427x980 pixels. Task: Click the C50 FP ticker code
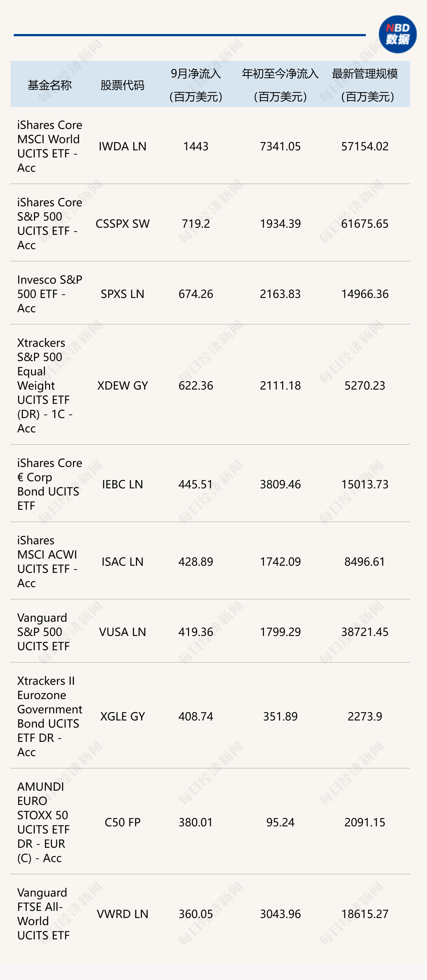pos(122,822)
